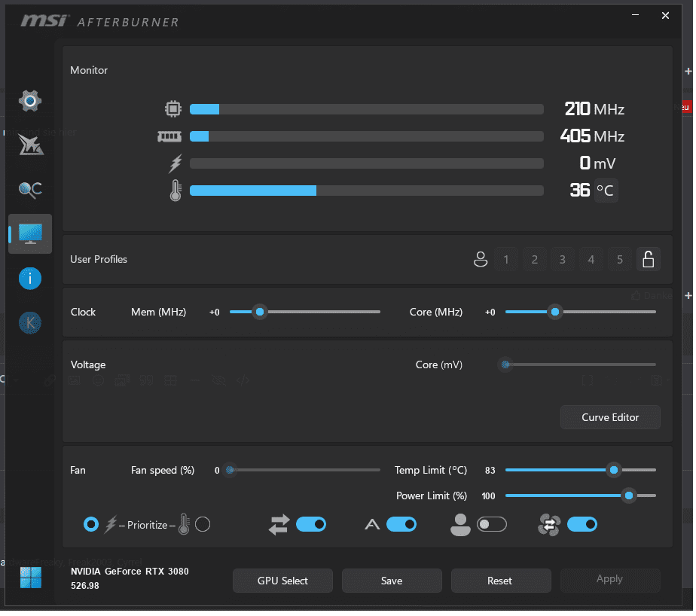Viewport: 696px width, 616px height.
Task: Toggle the link switch beside sync arrows
Action: pos(312,526)
